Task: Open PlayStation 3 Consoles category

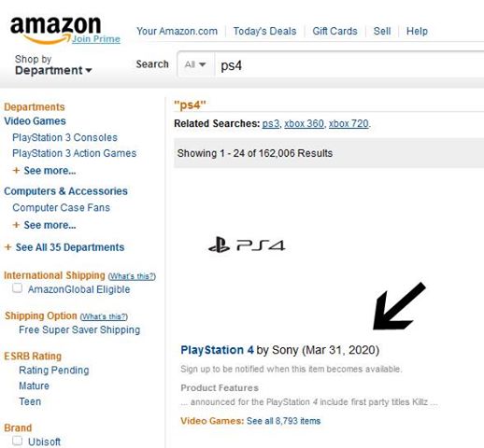Action: click(64, 137)
